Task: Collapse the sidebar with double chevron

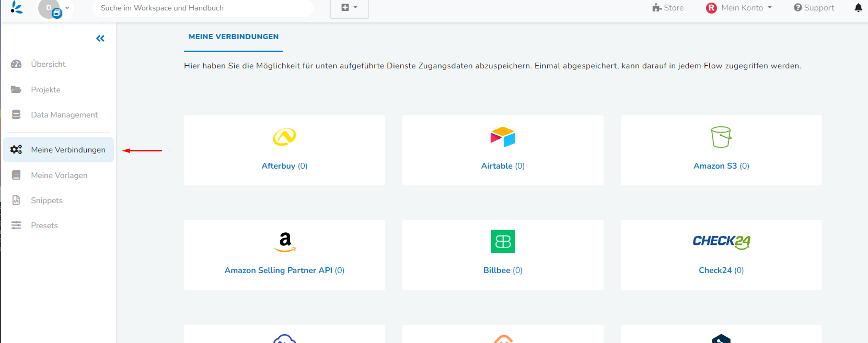Action: pyautogui.click(x=100, y=38)
